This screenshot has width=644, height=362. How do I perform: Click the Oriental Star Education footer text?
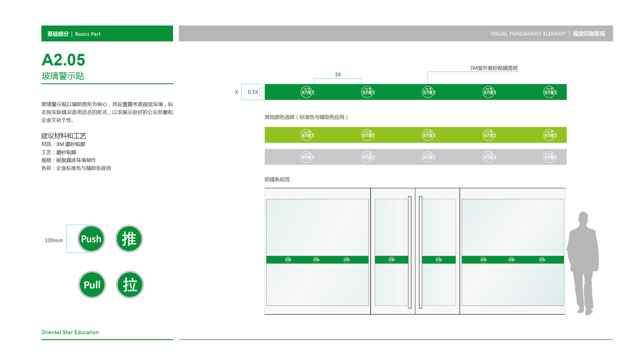tap(70, 332)
